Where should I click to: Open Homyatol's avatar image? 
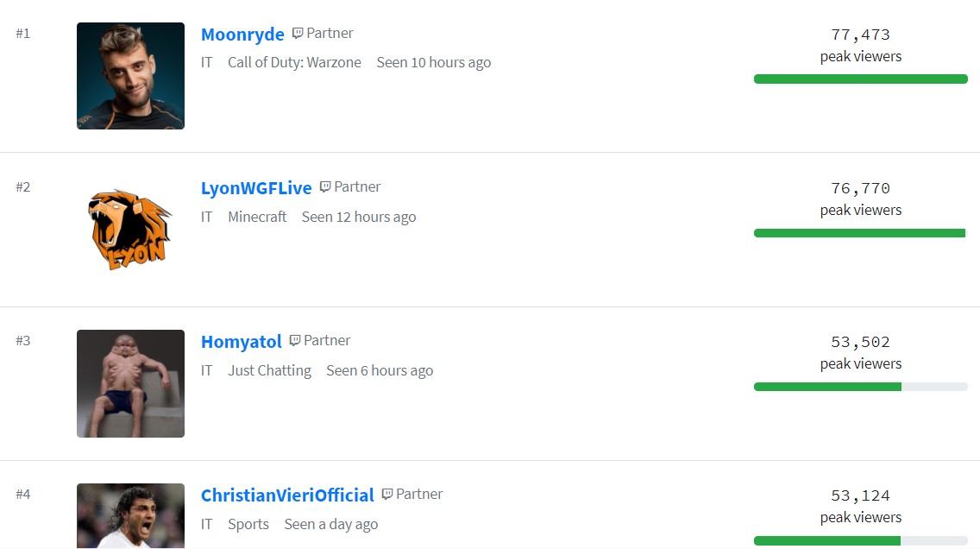130,383
